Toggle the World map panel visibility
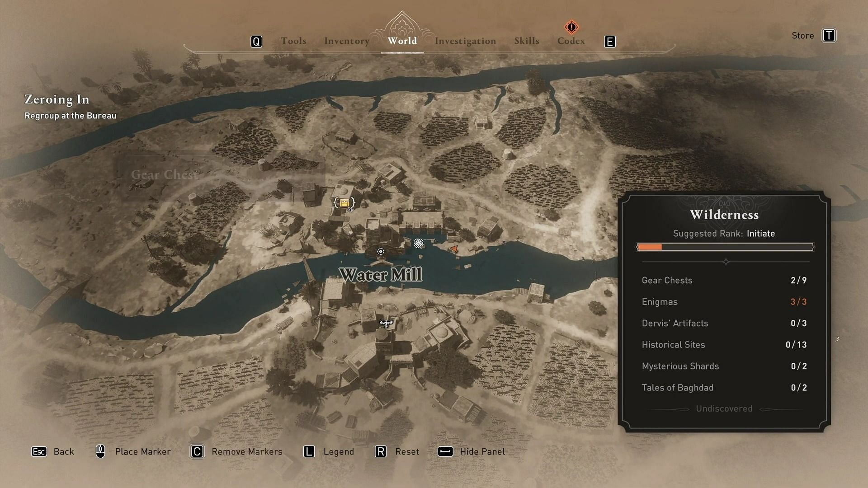 click(471, 452)
